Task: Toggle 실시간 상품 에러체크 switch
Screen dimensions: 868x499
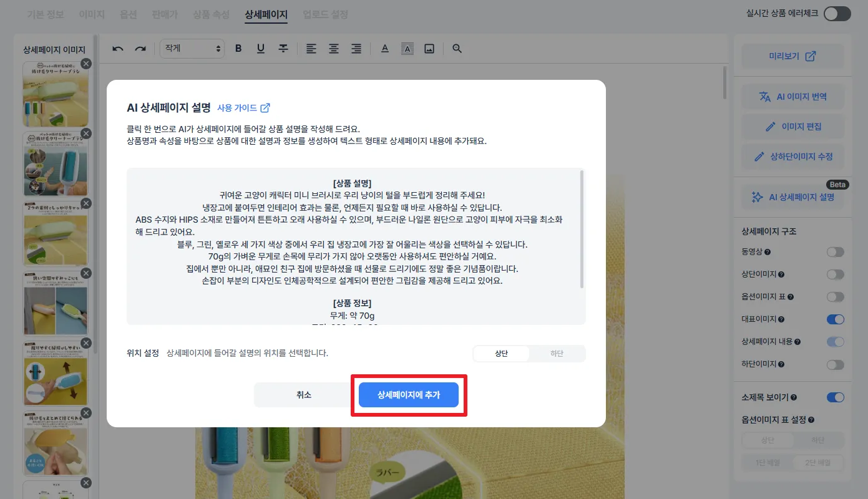Action: pos(837,14)
